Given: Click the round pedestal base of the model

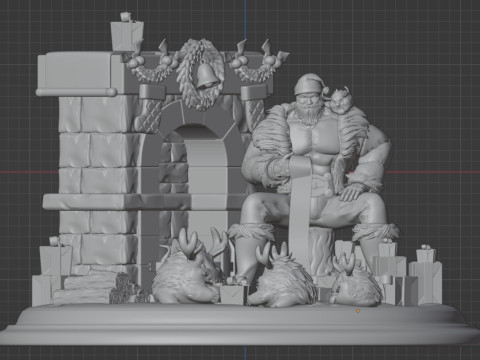Looking at the screenshot, I should point(240,324).
